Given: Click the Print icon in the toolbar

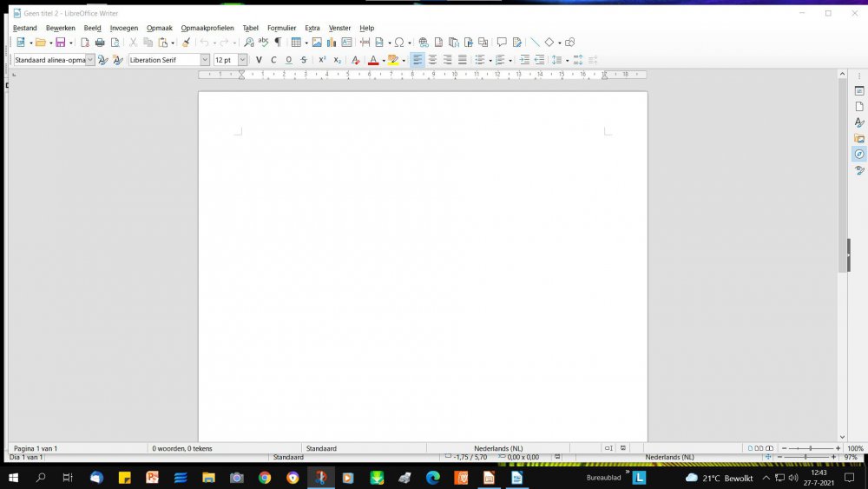Looking at the screenshot, I should click(100, 43).
